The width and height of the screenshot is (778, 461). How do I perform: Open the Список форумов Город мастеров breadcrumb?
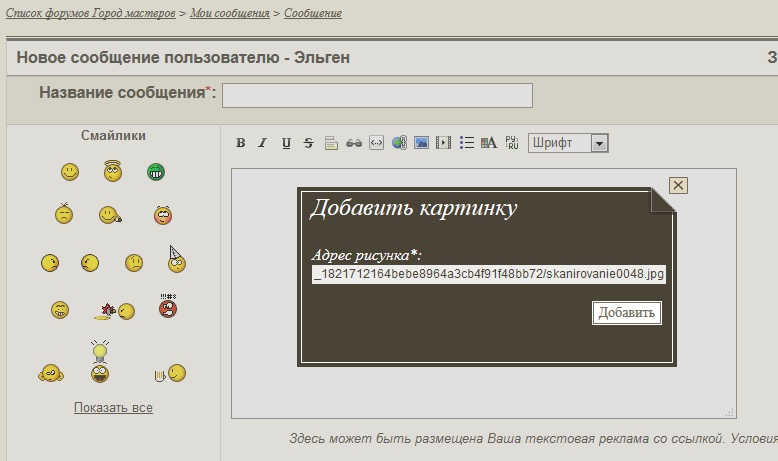91,13
